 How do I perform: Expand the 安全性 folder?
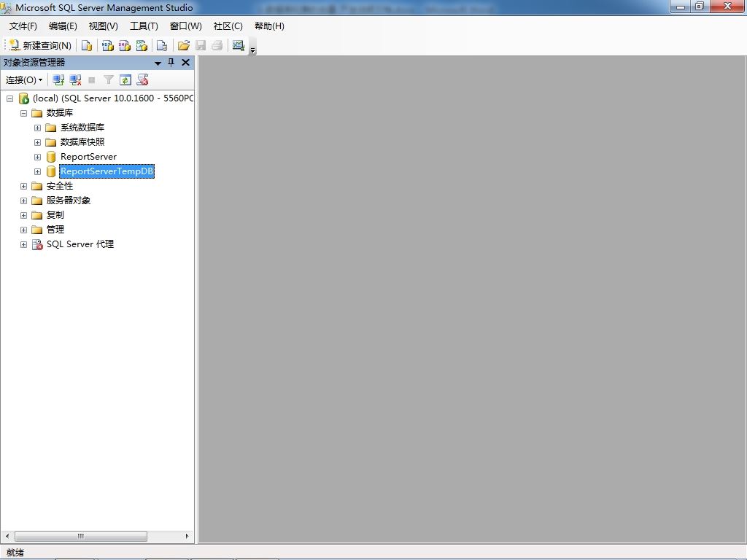coord(23,186)
